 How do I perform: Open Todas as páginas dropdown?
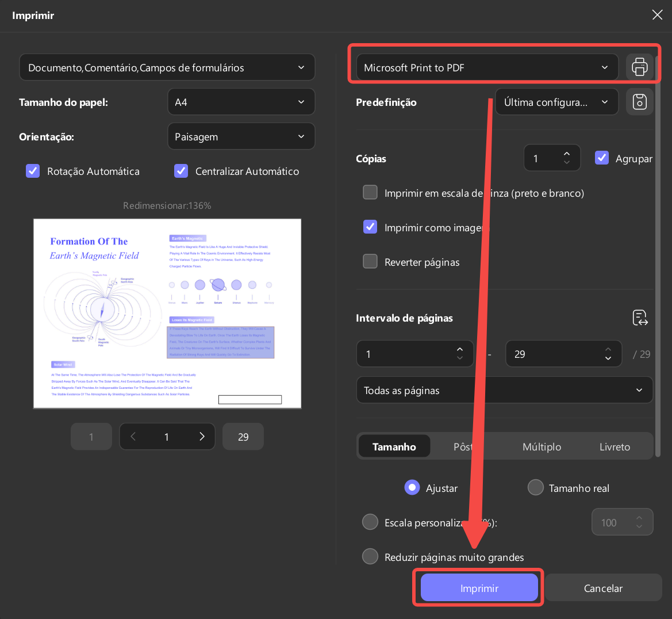pos(504,390)
